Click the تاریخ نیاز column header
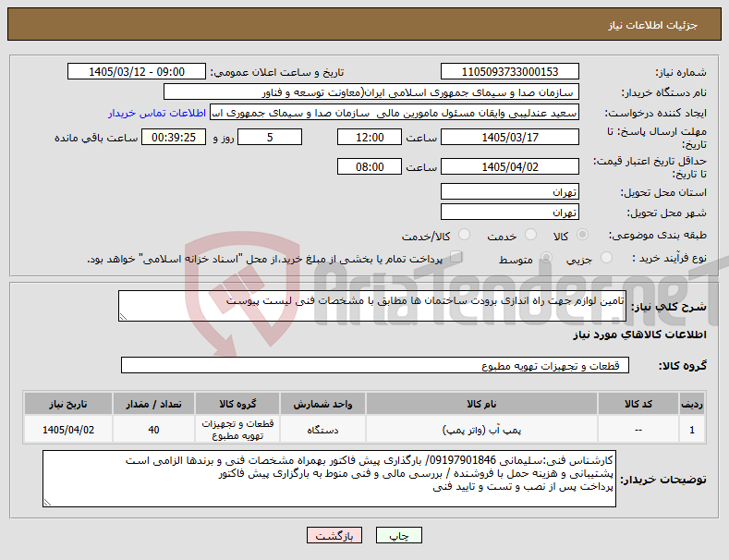 [68, 404]
